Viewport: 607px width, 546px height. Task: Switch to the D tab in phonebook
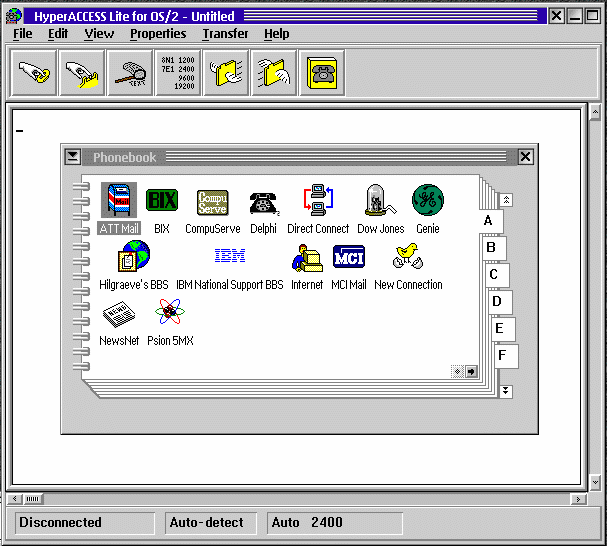tap(497, 301)
